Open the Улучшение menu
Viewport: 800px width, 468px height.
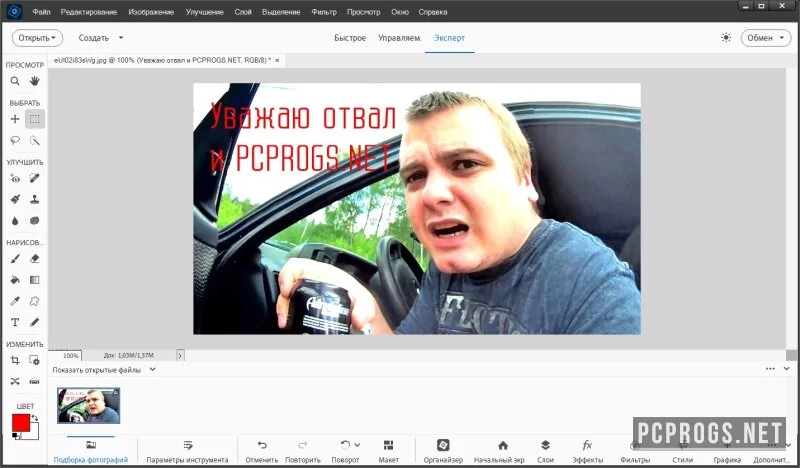click(205, 12)
